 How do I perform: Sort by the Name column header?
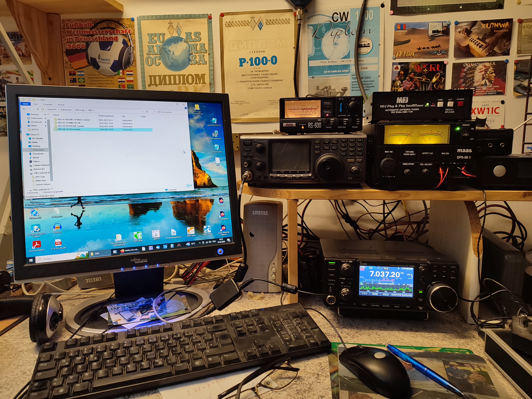(x=57, y=115)
